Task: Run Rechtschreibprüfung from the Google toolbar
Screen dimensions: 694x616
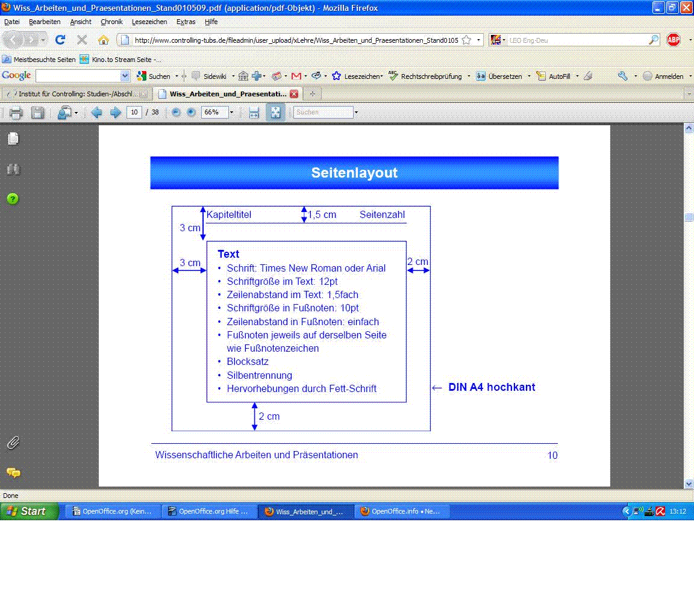Action: (x=431, y=76)
